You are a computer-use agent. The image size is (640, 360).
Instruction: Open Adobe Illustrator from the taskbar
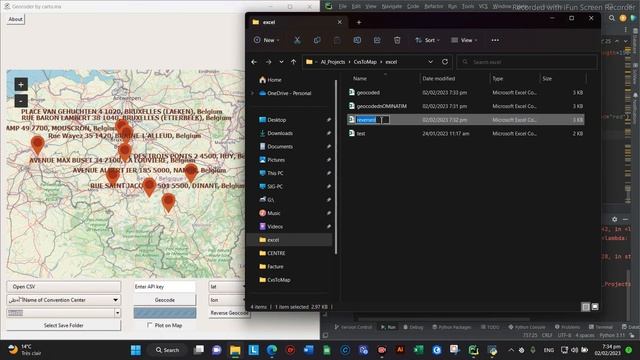click(400, 350)
